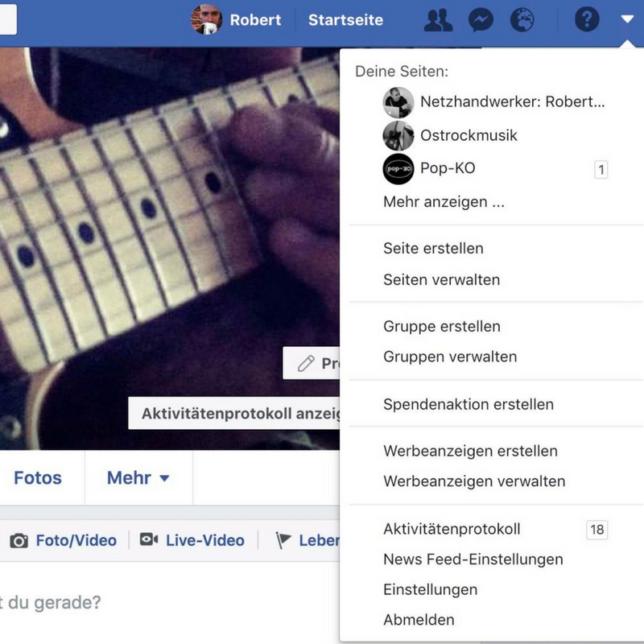Open the Netzhandwerker page avatar
644x644 pixels.
(398, 102)
